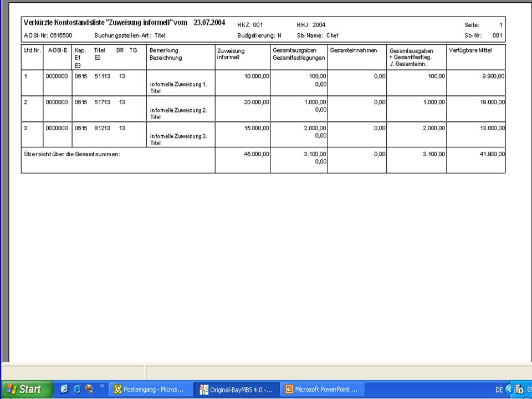Click the Zuweisung amount 15.000,00

(257, 128)
